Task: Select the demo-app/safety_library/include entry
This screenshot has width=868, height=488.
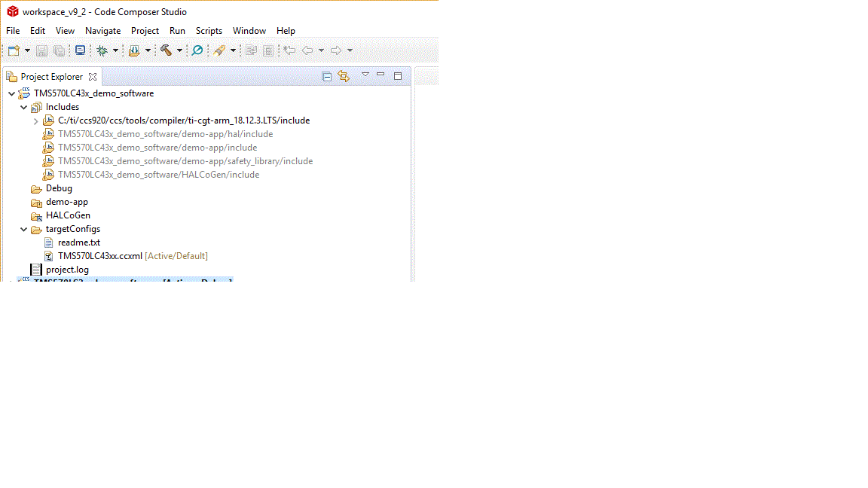Action: click(185, 162)
